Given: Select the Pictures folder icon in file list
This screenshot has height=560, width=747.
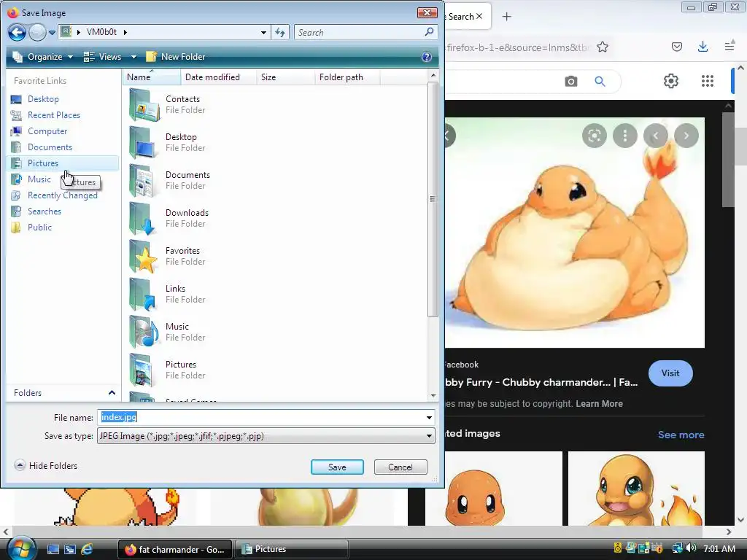Looking at the screenshot, I should pos(142,370).
